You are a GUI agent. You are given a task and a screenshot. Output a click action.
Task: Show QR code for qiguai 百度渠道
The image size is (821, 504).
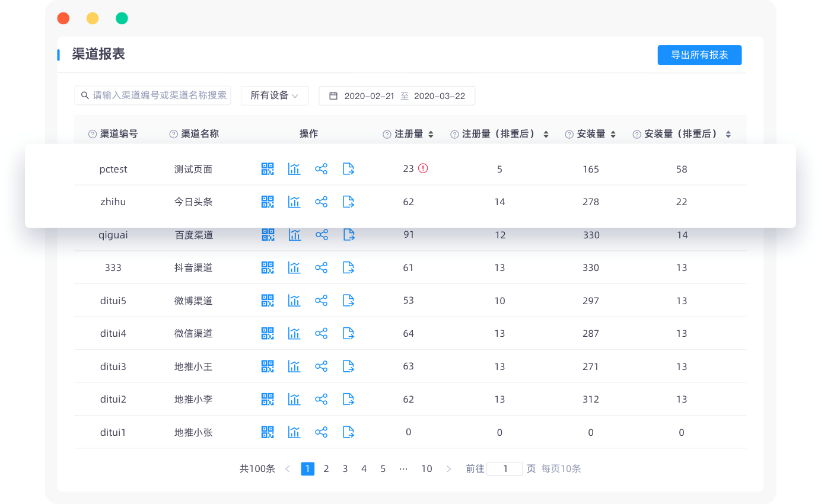pos(268,235)
